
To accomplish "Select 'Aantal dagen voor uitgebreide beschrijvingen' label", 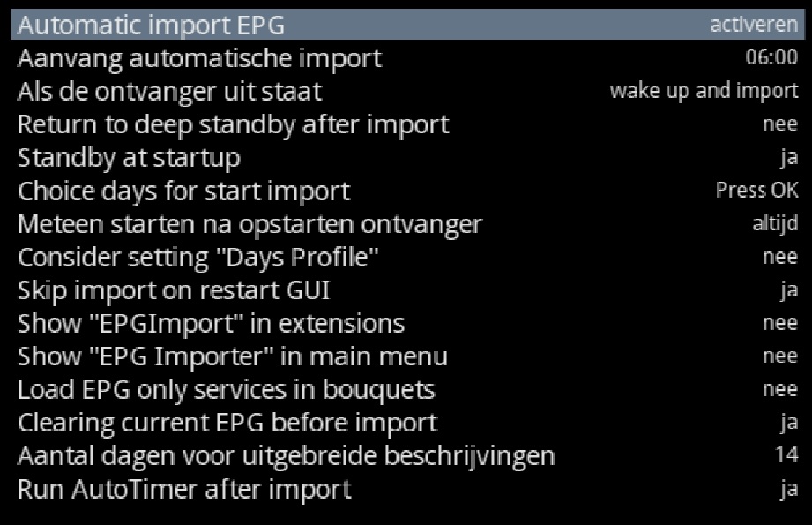I will pos(286,455).
